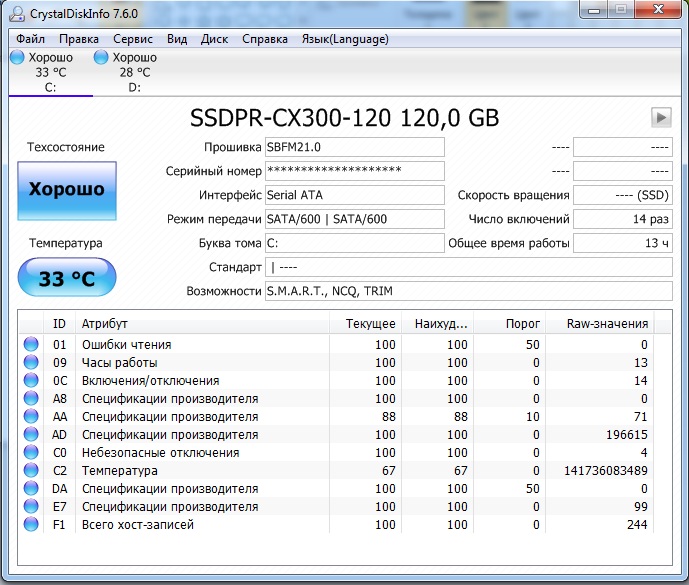689x585 pixels.
Task: Click status orb for attribute 0C Включения/отключения
Action: click(x=31, y=380)
